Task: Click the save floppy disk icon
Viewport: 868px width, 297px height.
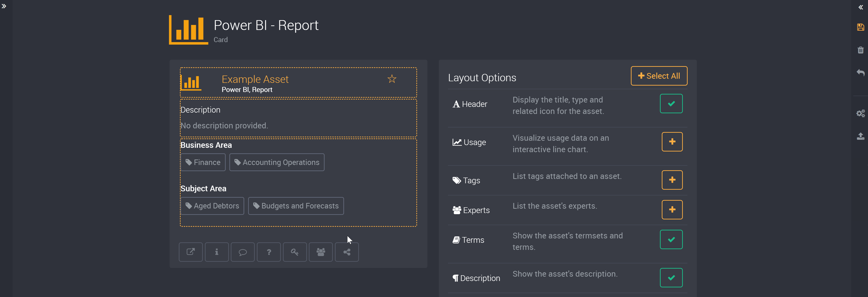Action: pyautogui.click(x=861, y=27)
